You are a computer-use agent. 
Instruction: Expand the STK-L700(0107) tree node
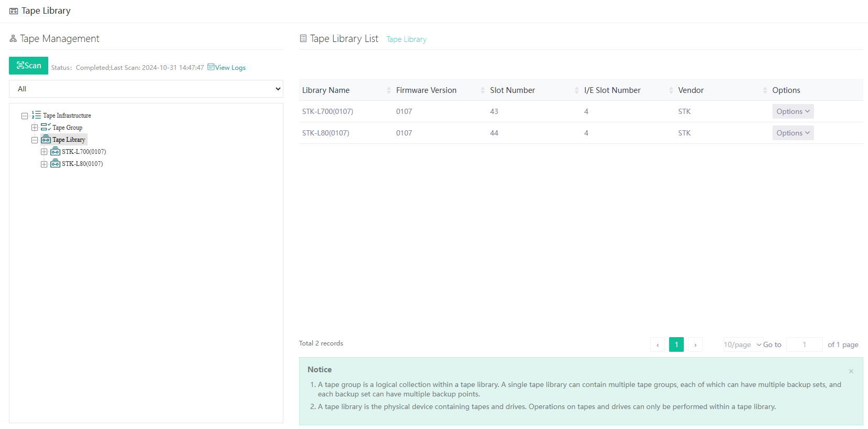click(x=44, y=152)
